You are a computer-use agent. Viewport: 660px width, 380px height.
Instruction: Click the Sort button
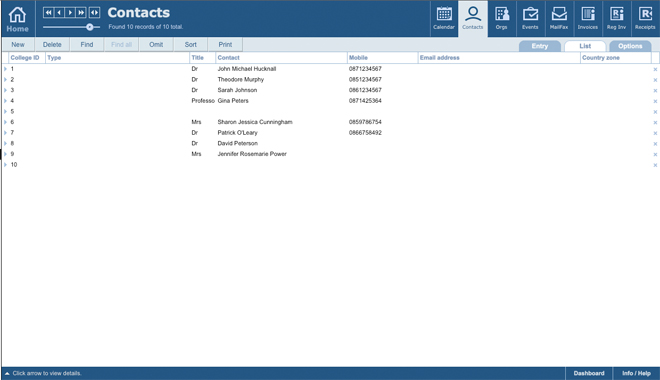click(191, 45)
